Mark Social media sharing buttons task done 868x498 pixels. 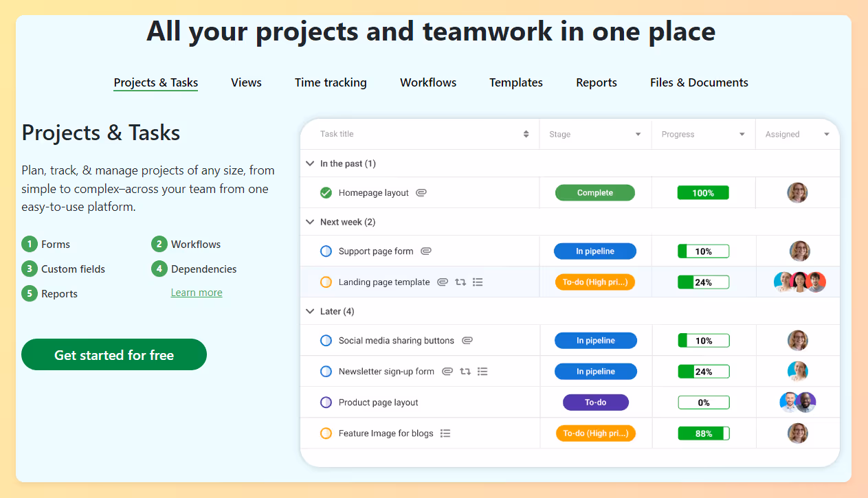click(x=326, y=341)
